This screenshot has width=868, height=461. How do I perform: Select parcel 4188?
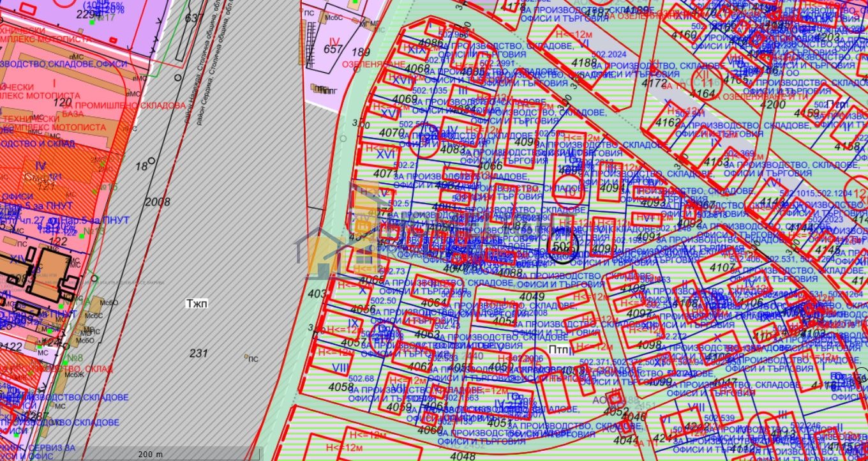tap(584, 63)
